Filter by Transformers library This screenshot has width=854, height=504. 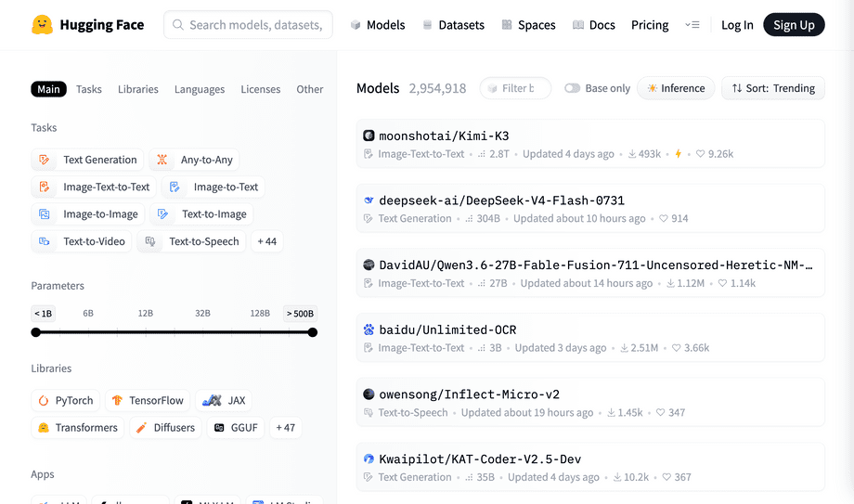click(77, 428)
